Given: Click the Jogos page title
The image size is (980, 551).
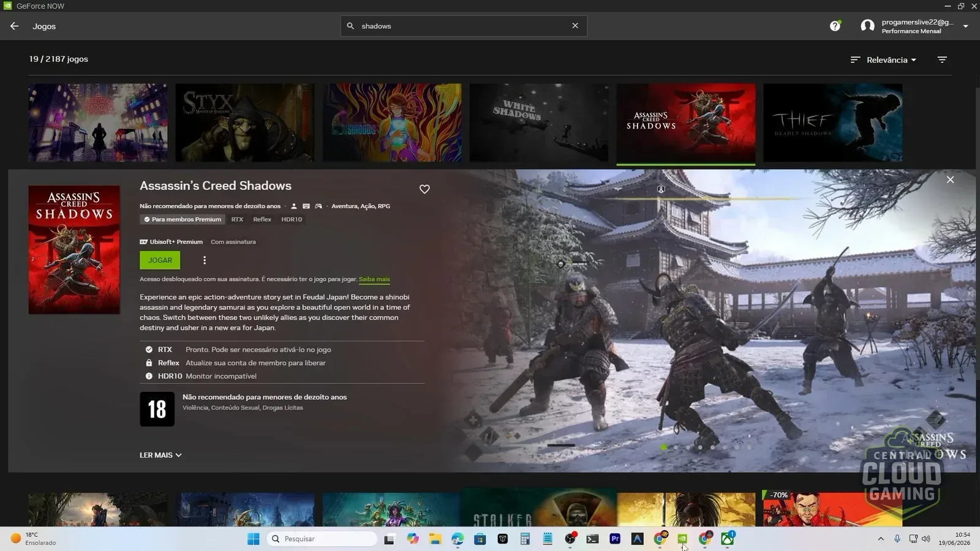Looking at the screenshot, I should 44,26.
